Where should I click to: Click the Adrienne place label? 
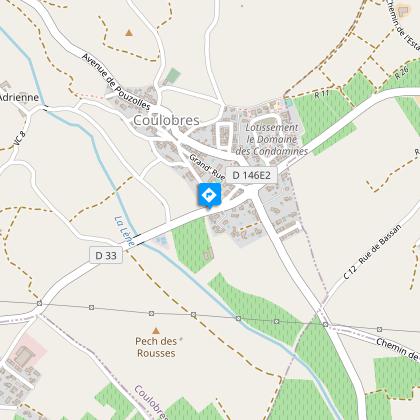(19, 97)
